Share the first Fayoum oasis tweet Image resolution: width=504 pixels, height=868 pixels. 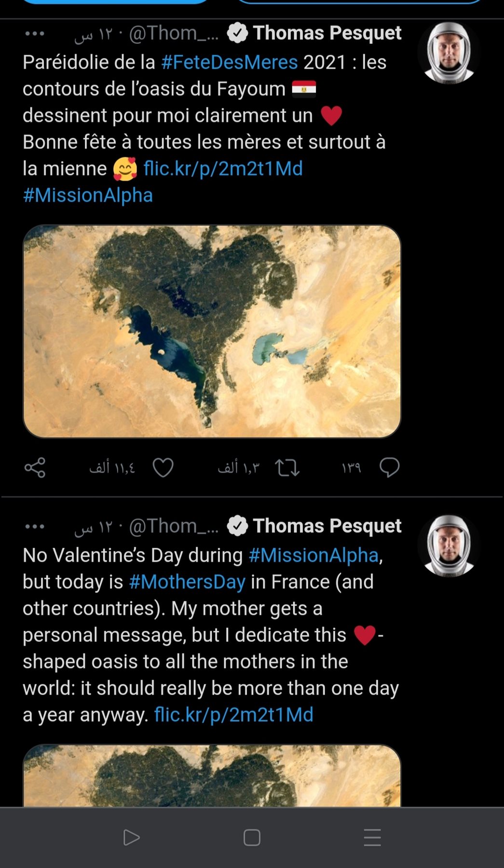pyautogui.click(x=35, y=467)
